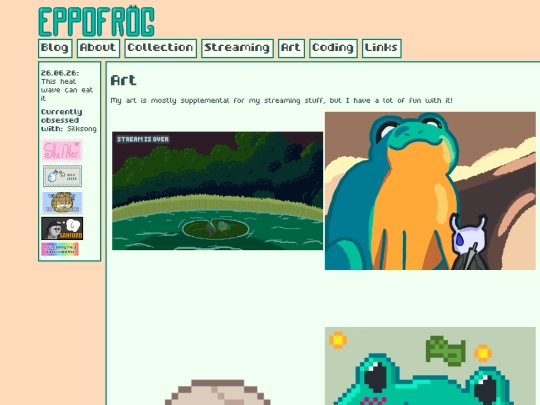Click the 26.06.26 date entry
The width and height of the screenshot is (540, 405).
pyautogui.click(x=60, y=73)
